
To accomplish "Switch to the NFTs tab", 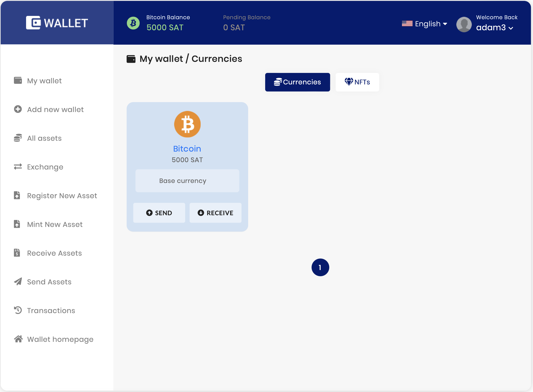I will 357,82.
